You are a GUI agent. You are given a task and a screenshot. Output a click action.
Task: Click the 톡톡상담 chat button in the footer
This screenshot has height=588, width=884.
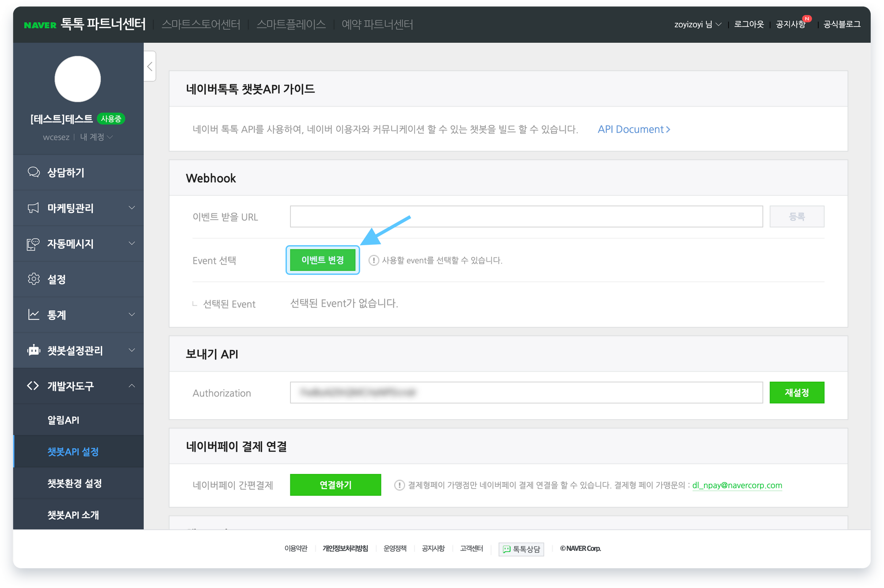521,549
